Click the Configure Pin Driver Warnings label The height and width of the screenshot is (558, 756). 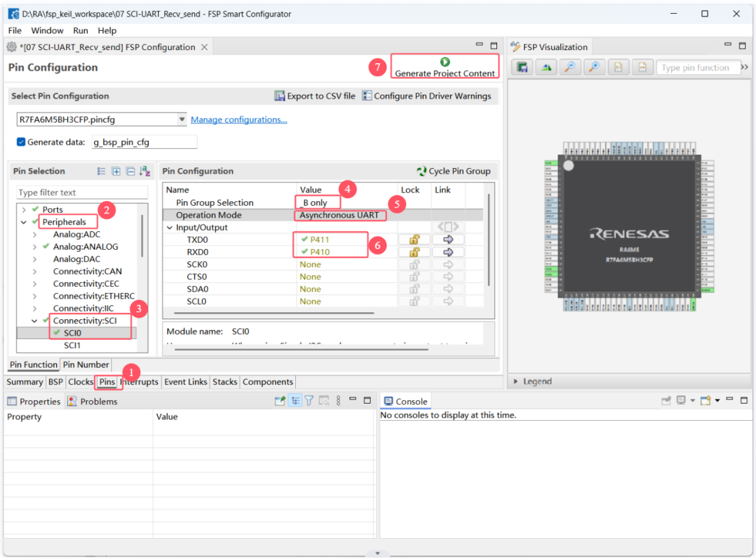click(433, 96)
